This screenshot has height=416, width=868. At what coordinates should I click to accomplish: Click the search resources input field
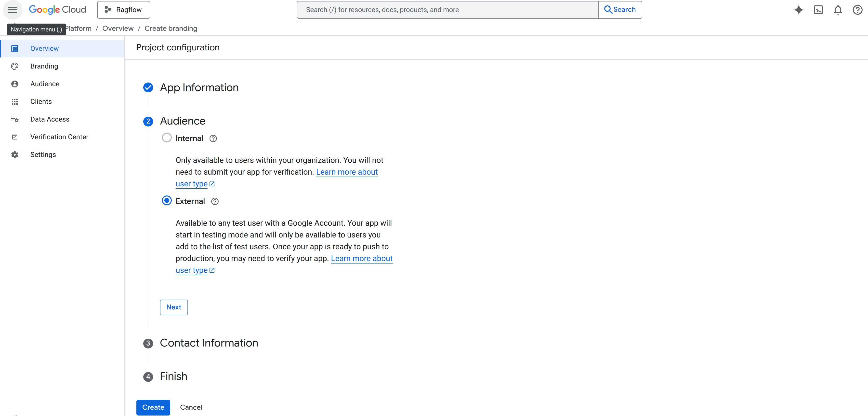click(x=447, y=10)
